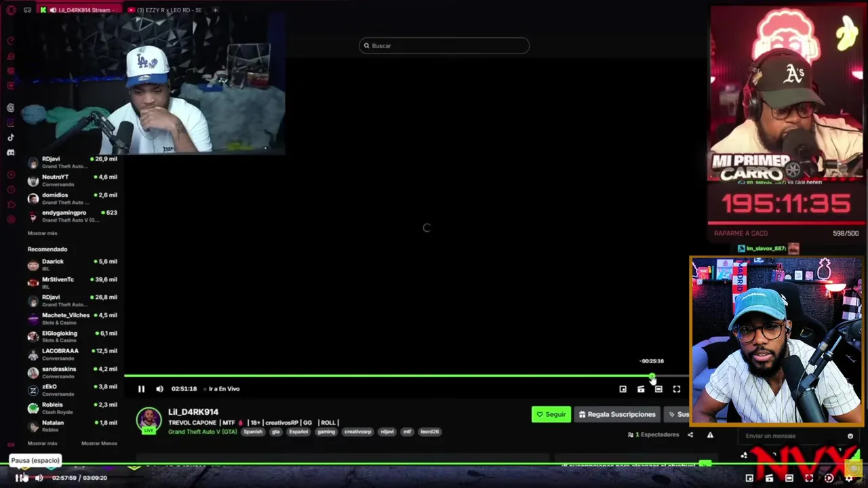Expand followed list with upper Mostrar más
This screenshot has height=488, width=868.
tap(42, 233)
